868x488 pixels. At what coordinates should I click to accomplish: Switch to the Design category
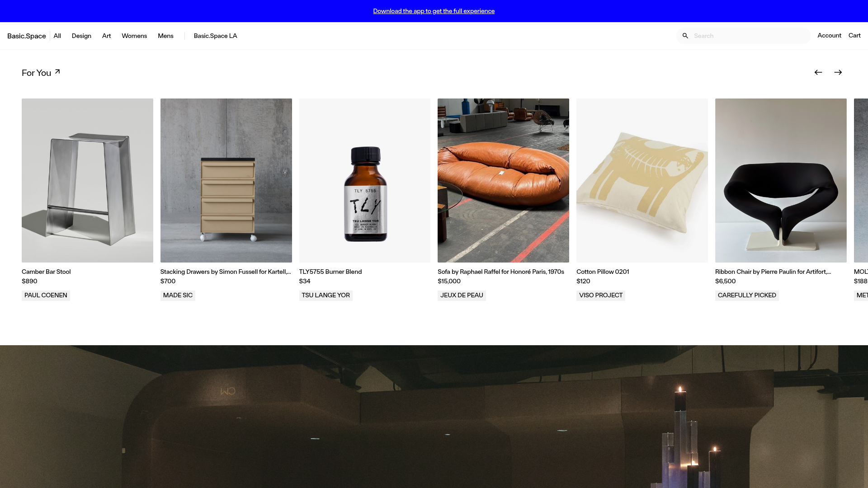point(81,36)
